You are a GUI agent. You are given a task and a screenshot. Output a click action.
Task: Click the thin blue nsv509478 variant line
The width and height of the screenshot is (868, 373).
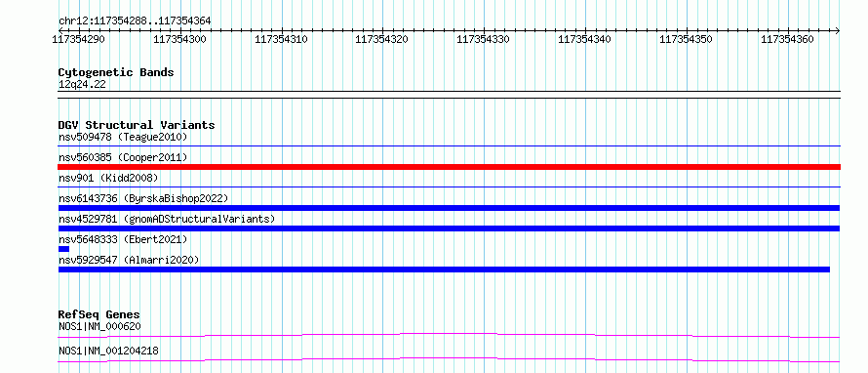(x=449, y=146)
